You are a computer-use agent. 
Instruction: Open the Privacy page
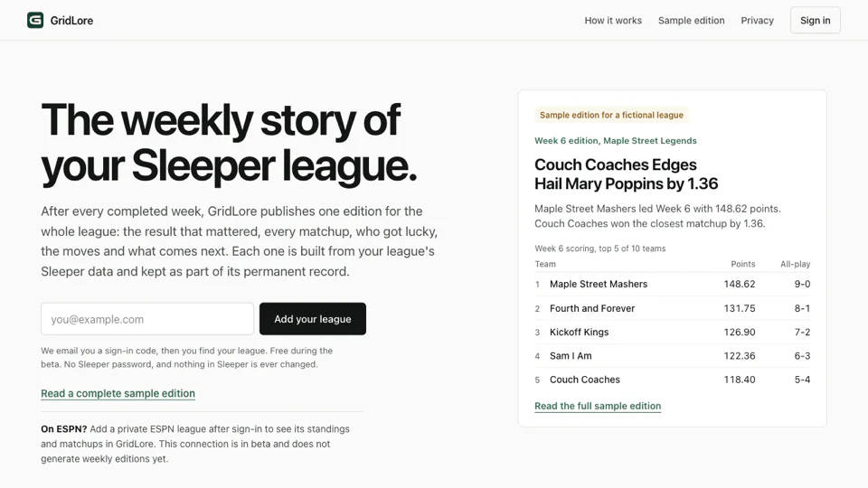pos(757,21)
